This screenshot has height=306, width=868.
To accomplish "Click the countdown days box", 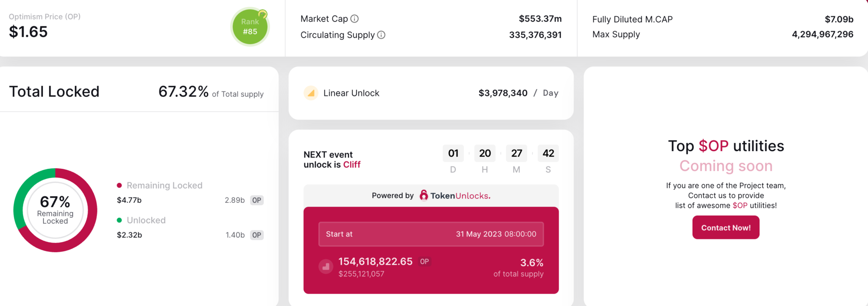I will point(453,153).
